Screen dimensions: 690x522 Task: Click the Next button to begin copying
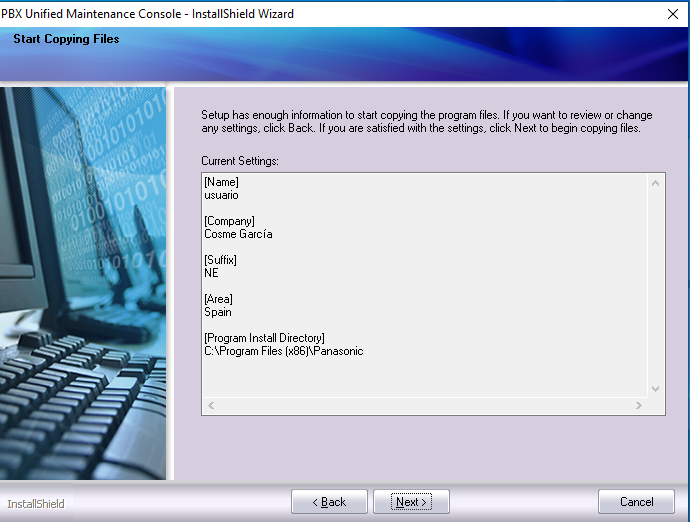point(411,502)
